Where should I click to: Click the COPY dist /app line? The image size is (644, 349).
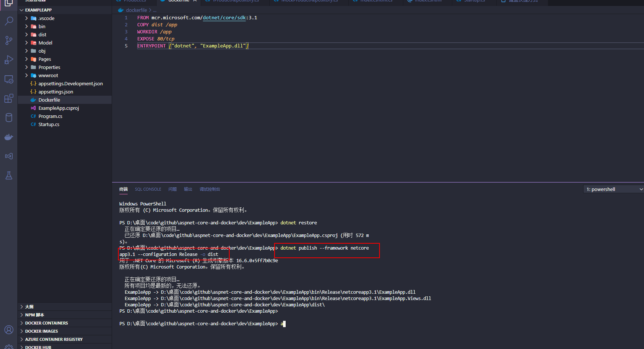pos(157,24)
